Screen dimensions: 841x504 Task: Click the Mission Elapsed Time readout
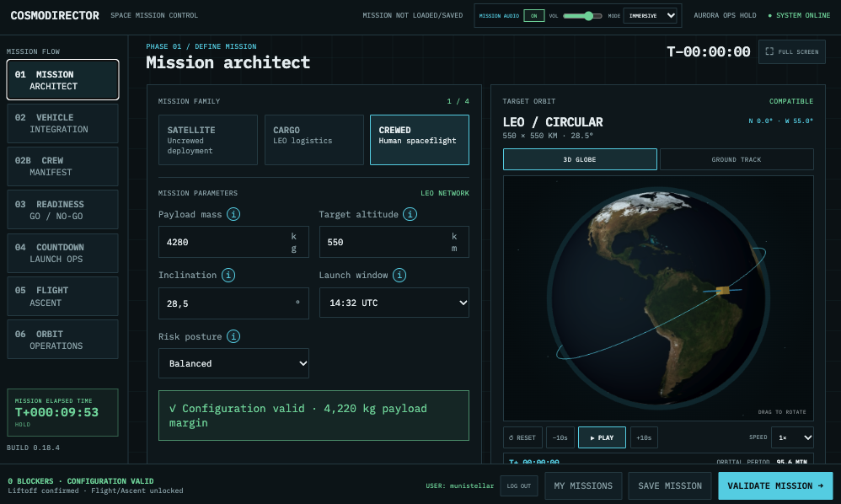[x=62, y=412]
